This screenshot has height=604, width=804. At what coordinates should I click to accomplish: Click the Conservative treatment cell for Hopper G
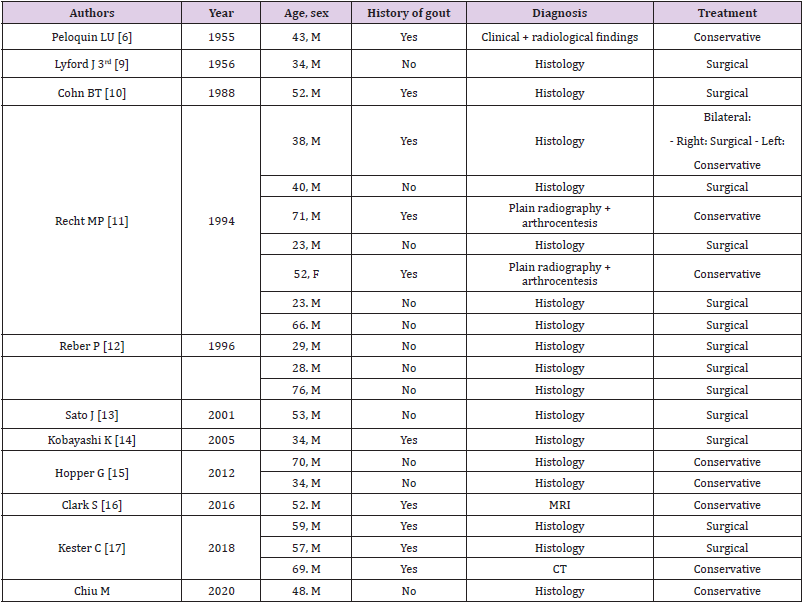click(727, 462)
